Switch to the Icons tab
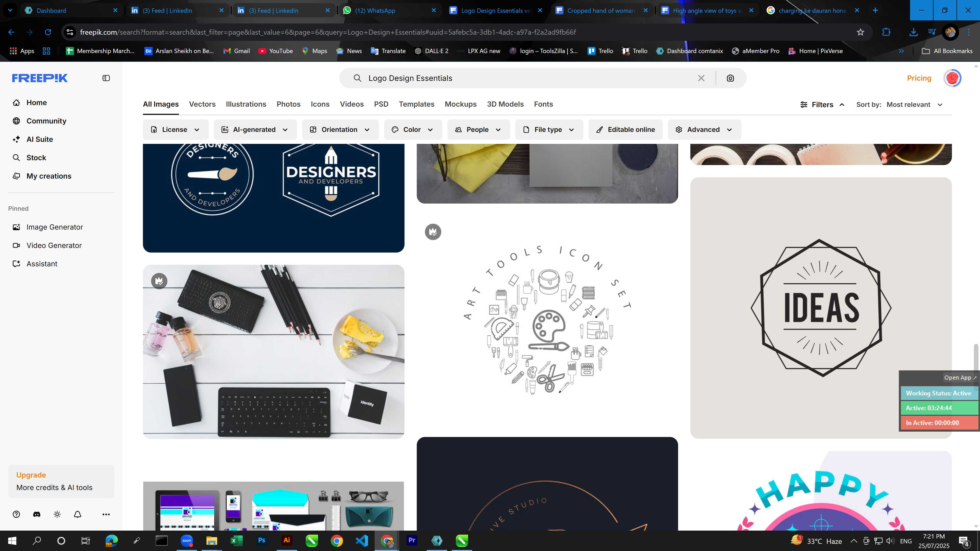 pyautogui.click(x=320, y=104)
